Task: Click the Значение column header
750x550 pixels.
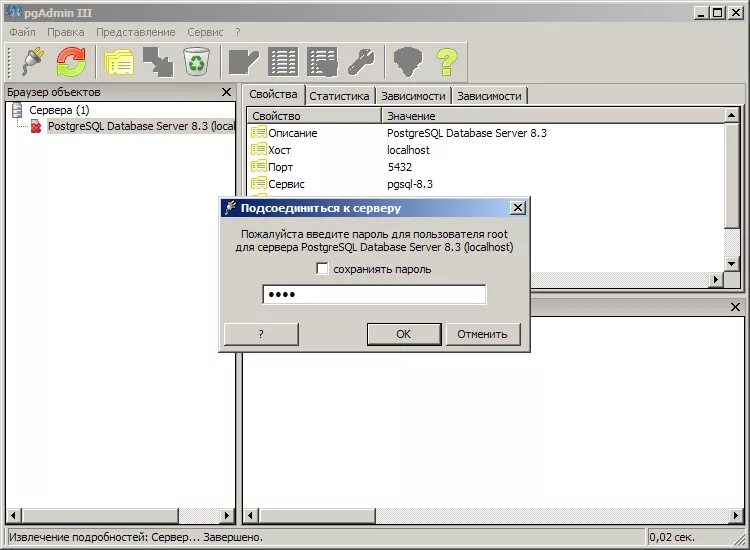Action: tap(553, 116)
